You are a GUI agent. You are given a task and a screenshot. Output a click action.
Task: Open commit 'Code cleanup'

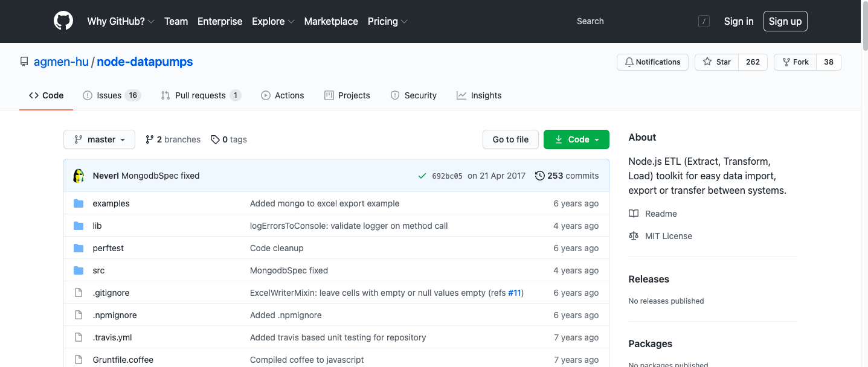point(277,248)
